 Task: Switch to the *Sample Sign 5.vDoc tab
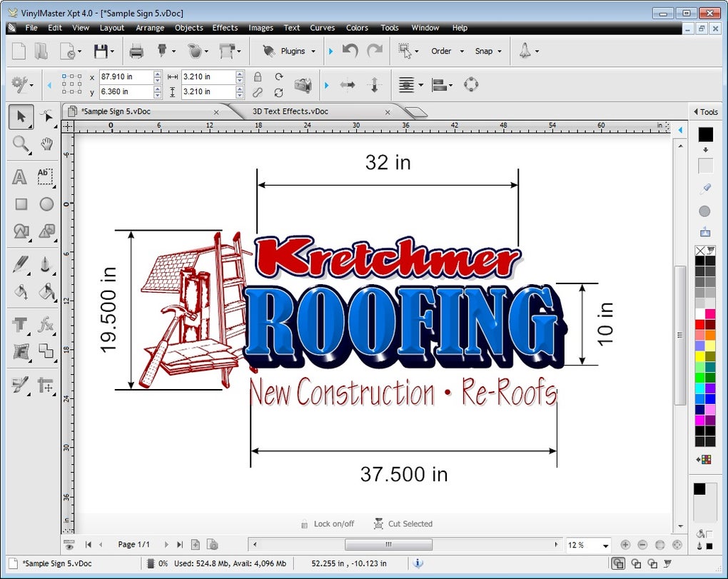pyautogui.click(x=116, y=111)
